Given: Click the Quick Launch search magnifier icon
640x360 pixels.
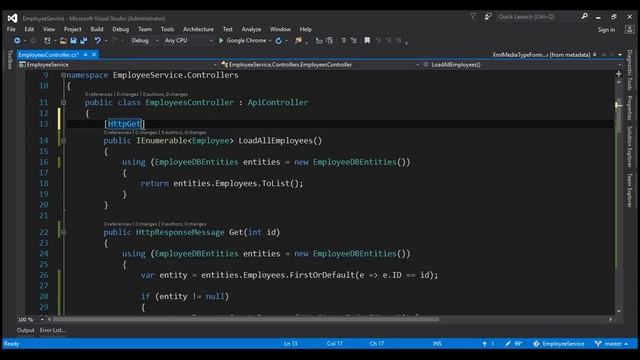Looking at the screenshot, I should [584, 16].
